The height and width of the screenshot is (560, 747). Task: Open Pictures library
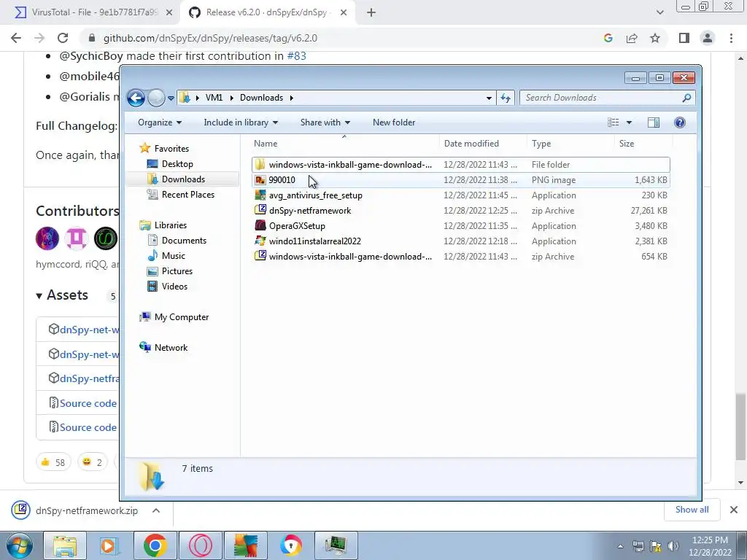[177, 271]
